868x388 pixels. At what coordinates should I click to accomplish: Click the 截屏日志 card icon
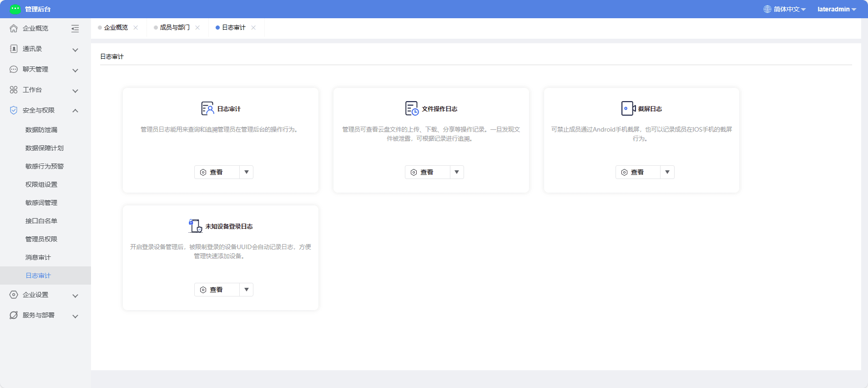pyautogui.click(x=628, y=108)
